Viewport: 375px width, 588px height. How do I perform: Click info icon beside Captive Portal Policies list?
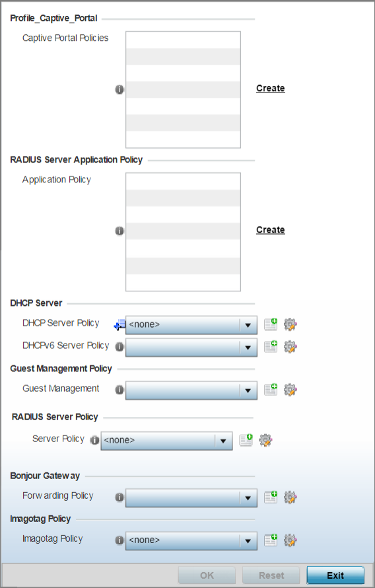click(x=119, y=90)
